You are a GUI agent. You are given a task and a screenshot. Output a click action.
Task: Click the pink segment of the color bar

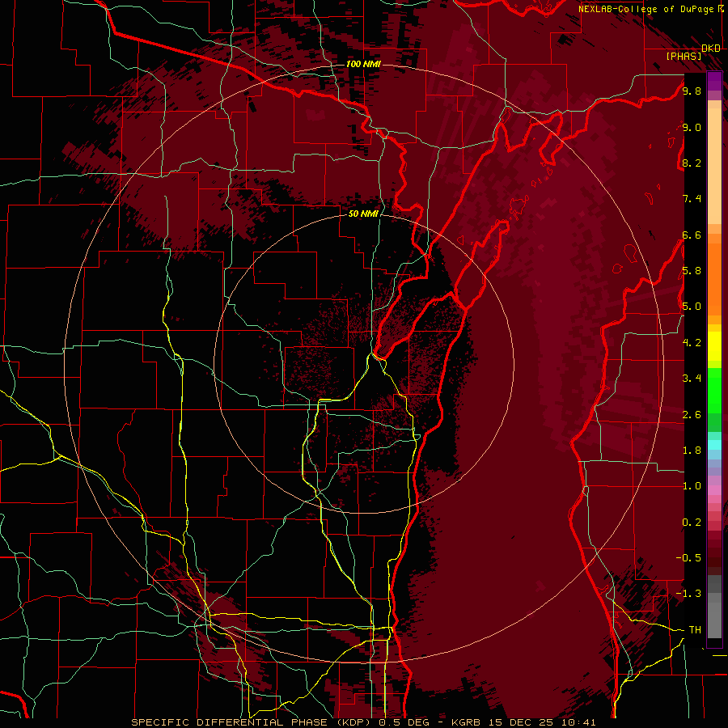click(714, 490)
